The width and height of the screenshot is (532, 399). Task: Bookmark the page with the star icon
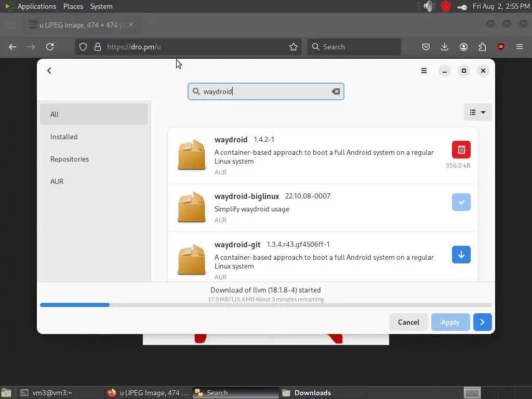(x=294, y=47)
